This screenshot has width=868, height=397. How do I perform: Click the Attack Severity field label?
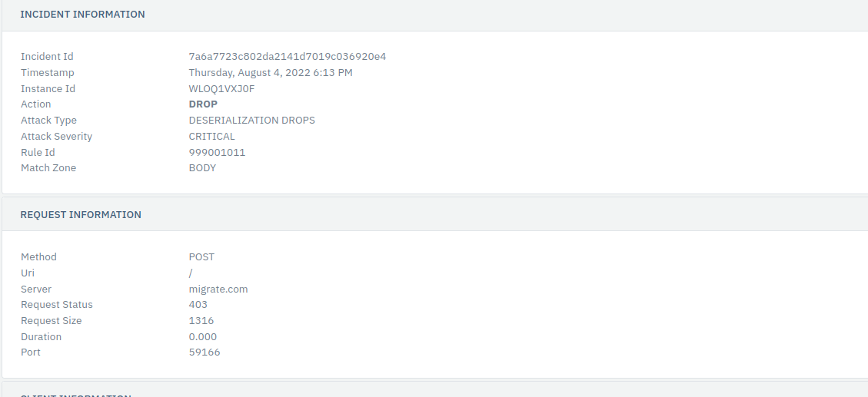click(x=56, y=136)
